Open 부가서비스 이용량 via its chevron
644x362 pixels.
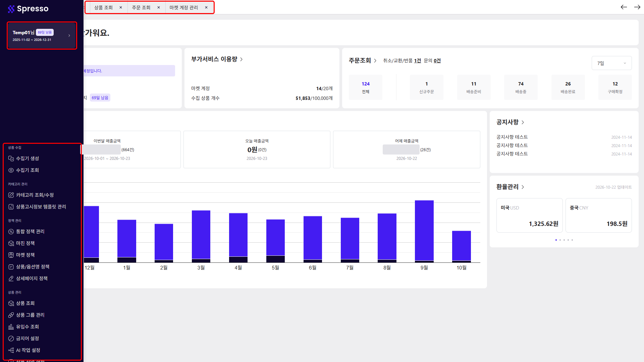click(241, 59)
